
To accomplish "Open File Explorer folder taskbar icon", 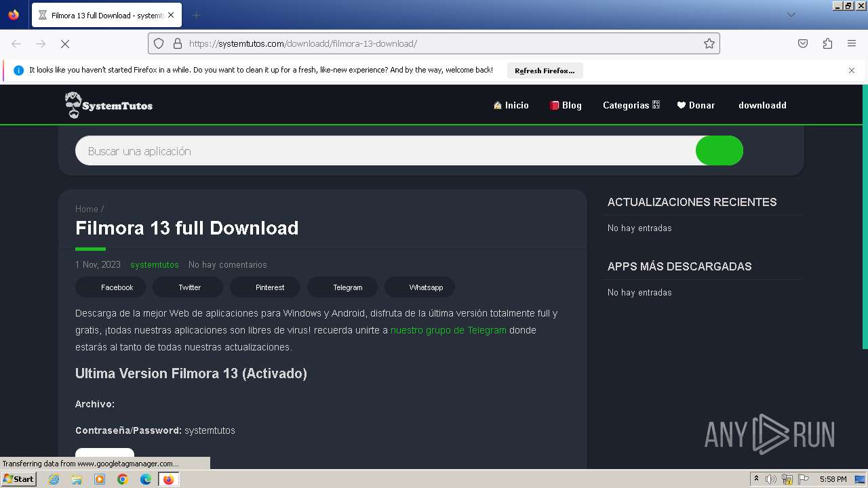I will [x=77, y=479].
